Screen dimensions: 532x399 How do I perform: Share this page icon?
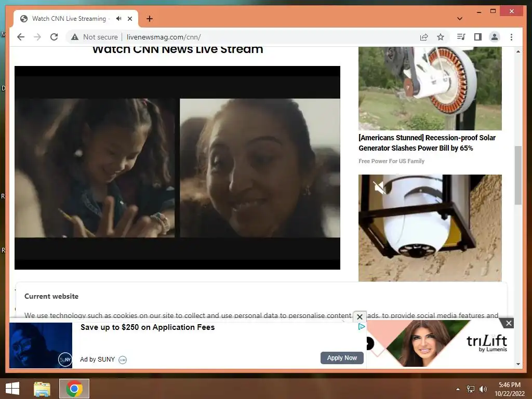coord(424,37)
